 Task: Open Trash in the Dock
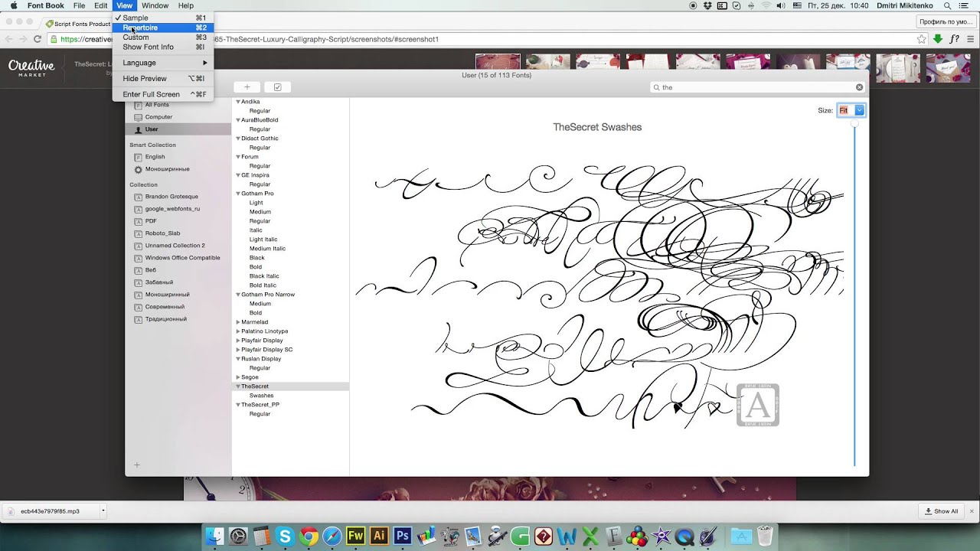point(765,536)
